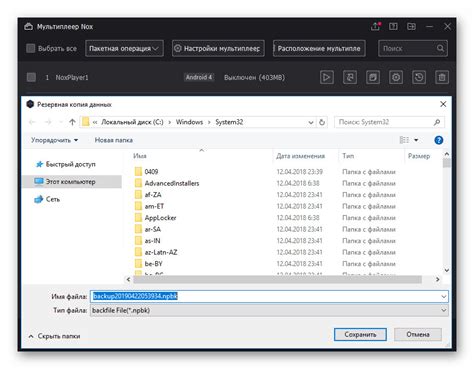The height and width of the screenshot is (369, 474).
Task: Click the NoxPlayer1 restore history icon
Action: click(419, 77)
